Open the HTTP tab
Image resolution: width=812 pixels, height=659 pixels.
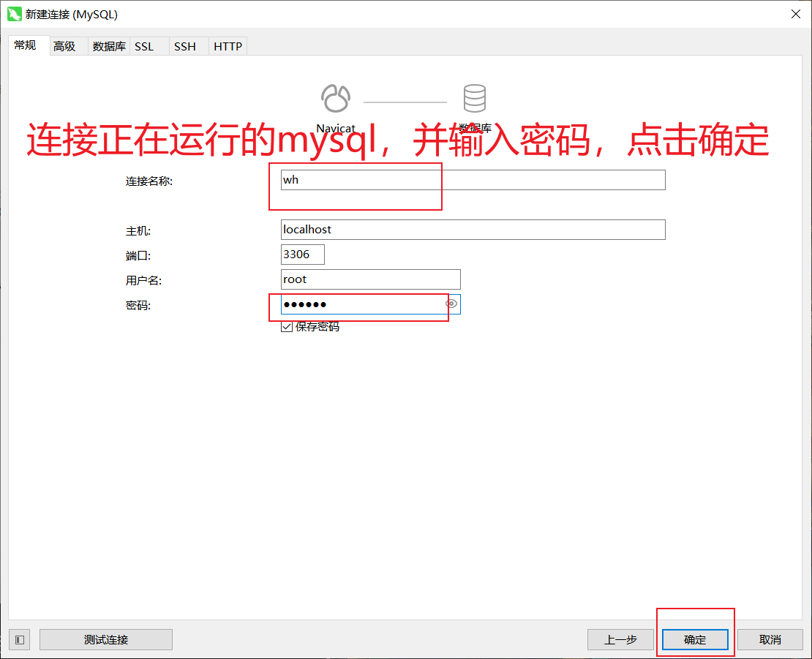pos(228,47)
